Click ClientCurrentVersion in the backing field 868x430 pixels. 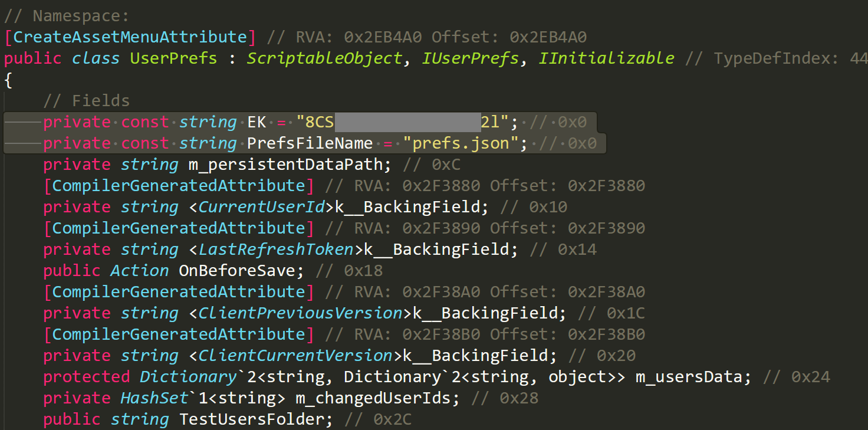click(x=295, y=356)
